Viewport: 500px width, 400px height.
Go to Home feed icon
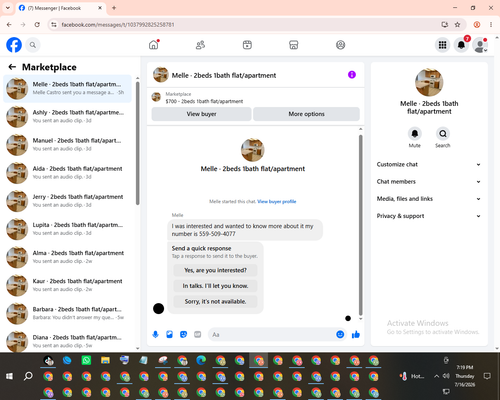point(154,45)
